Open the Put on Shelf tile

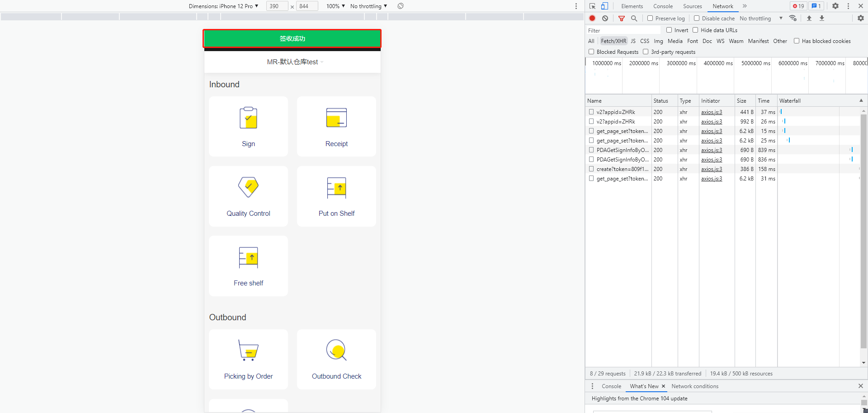(336, 196)
